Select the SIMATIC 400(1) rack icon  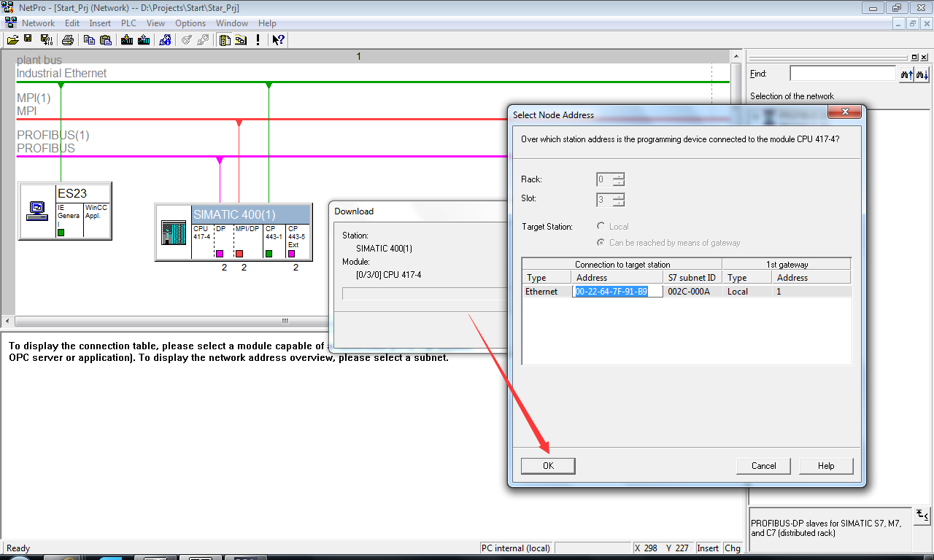(x=174, y=233)
